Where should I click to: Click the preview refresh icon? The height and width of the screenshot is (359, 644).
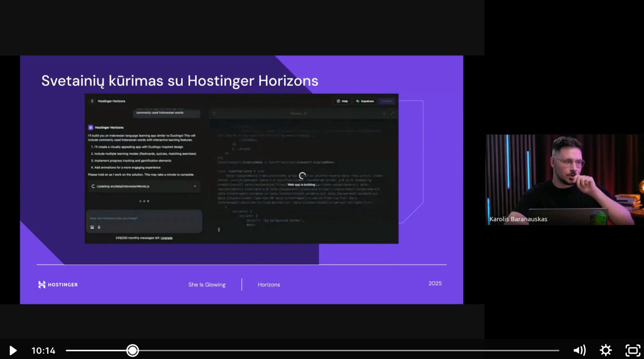coord(215,113)
